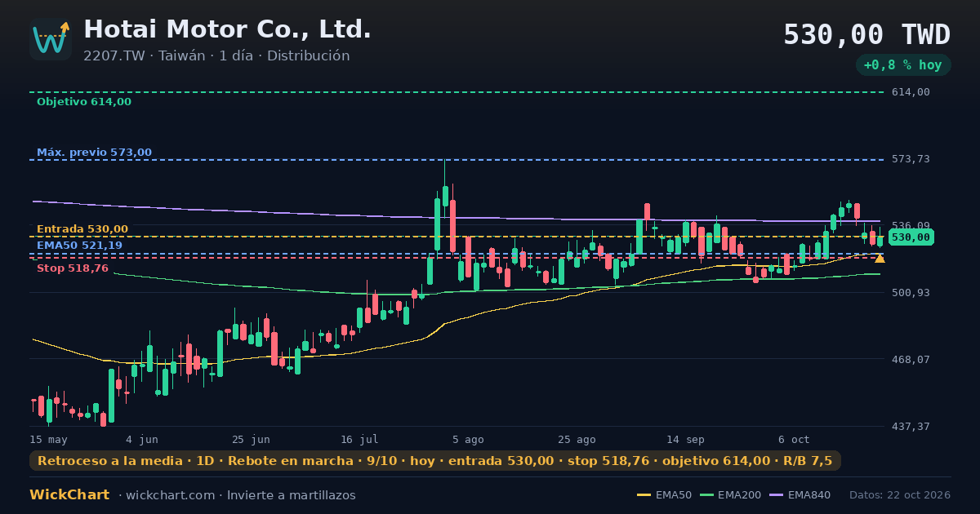The width and height of the screenshot is (980, 514).
Task: Click the Máx. previo 573,00 level label
Action: pyautogui.click(x=94, y=153)
